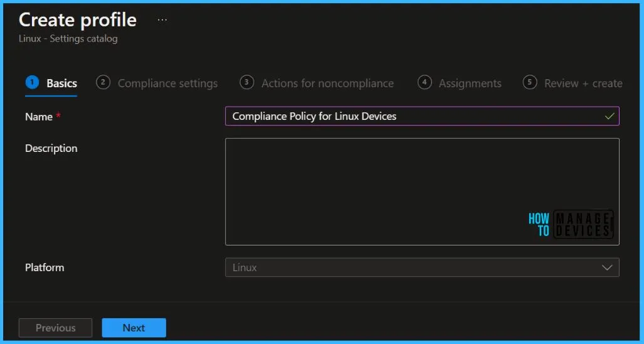Open the ellipsis menu beside Create profile

tap(162, 19)
